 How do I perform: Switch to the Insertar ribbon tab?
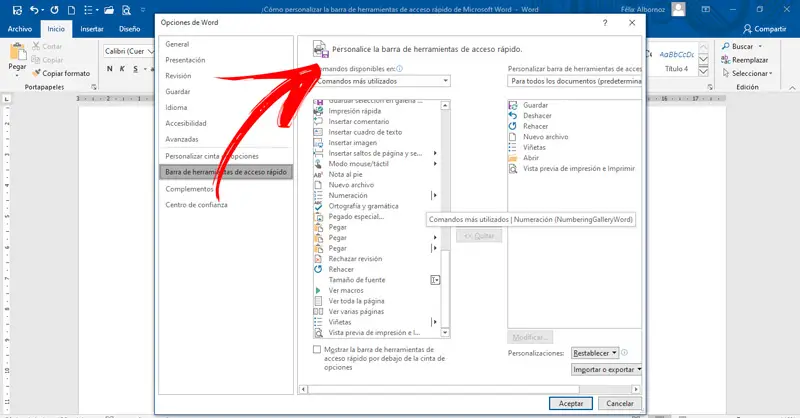pos(92,29)
